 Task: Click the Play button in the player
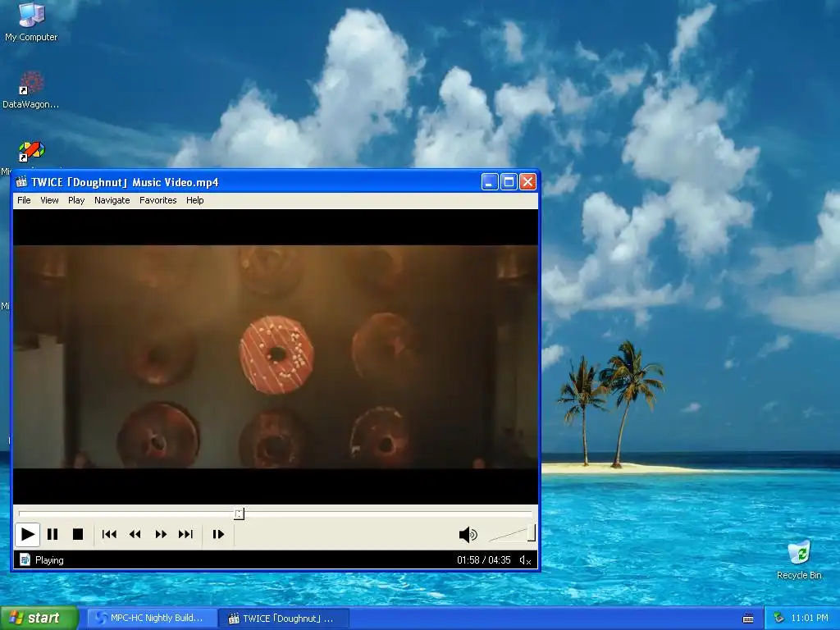27,534
